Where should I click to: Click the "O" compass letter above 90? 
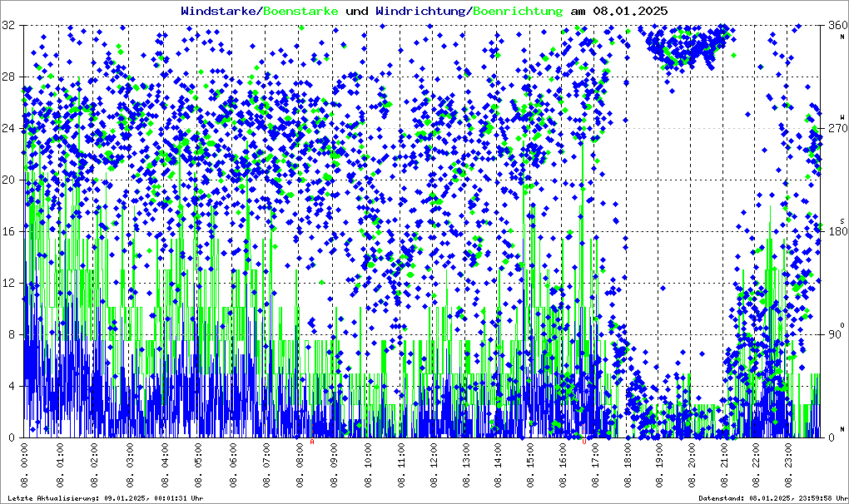(x=842, y=324)
